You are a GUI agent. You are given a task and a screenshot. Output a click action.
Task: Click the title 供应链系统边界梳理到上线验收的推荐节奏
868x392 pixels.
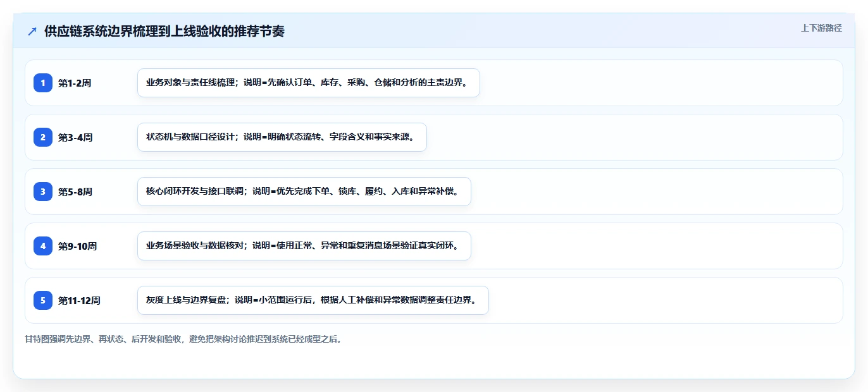164,32
